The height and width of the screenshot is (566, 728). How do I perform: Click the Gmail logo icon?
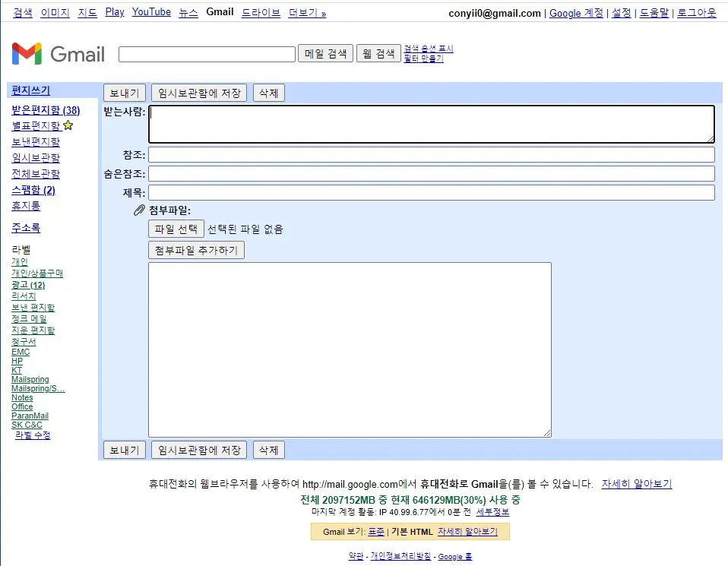pos(27,53)
